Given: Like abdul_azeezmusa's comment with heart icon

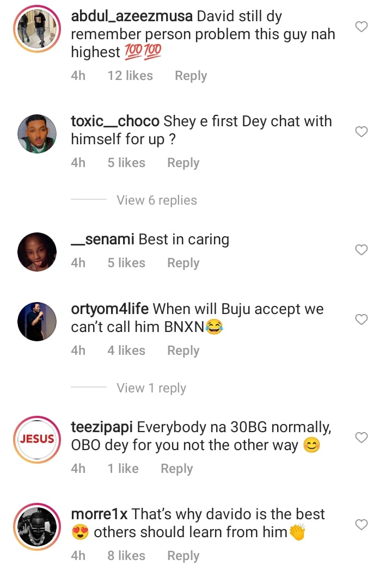Looking at the screenshot, I should [x=361, y=27].
